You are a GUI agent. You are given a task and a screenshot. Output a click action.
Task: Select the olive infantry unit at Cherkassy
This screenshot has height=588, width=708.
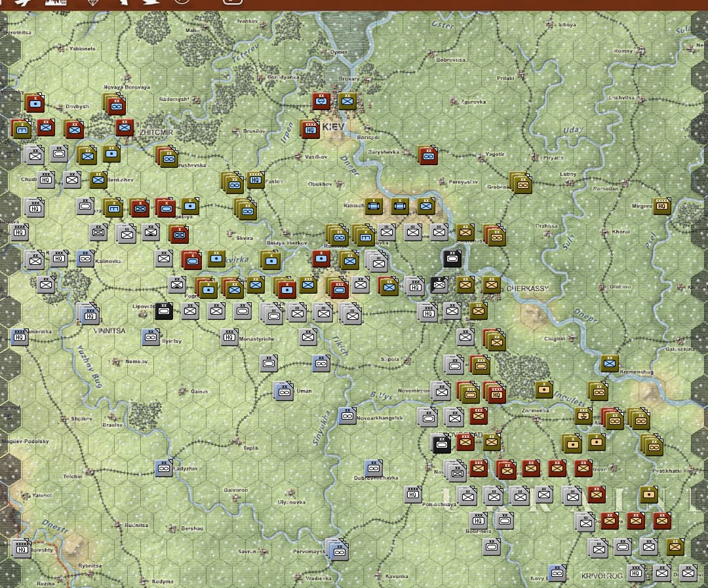pos(491,284)
